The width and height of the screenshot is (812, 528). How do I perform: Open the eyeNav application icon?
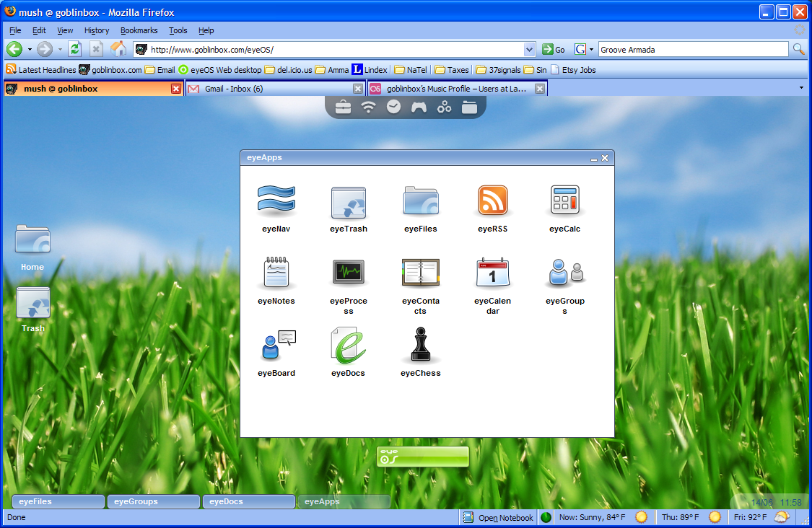point(276,201)
